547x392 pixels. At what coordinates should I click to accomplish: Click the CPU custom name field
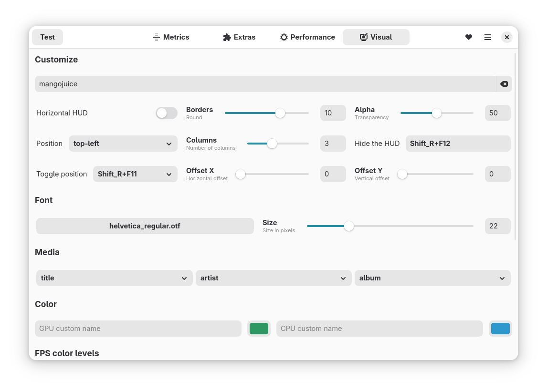pos(379,329)
